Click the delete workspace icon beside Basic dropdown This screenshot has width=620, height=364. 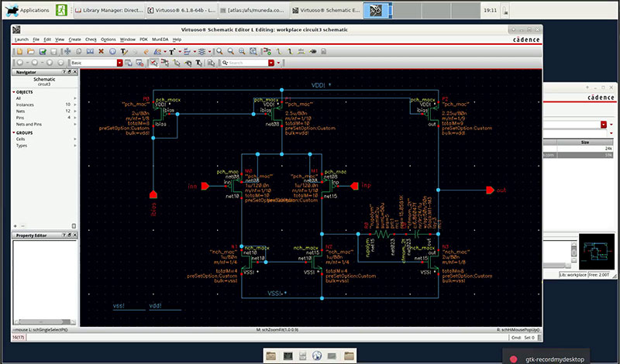(139, 63)
